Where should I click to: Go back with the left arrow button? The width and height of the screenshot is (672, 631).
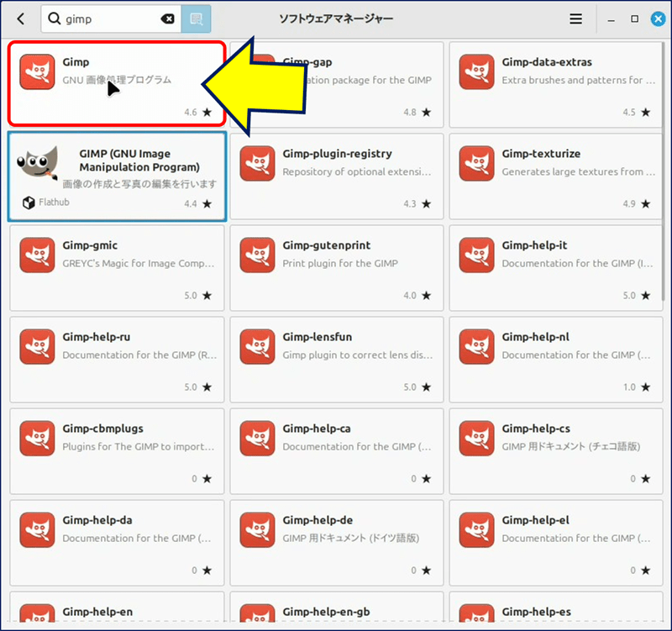point(20,18)
